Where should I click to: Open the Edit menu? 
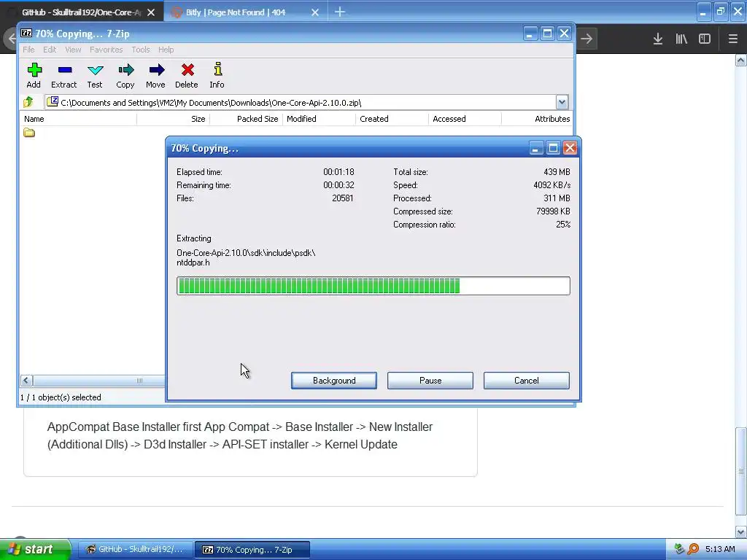50,50
